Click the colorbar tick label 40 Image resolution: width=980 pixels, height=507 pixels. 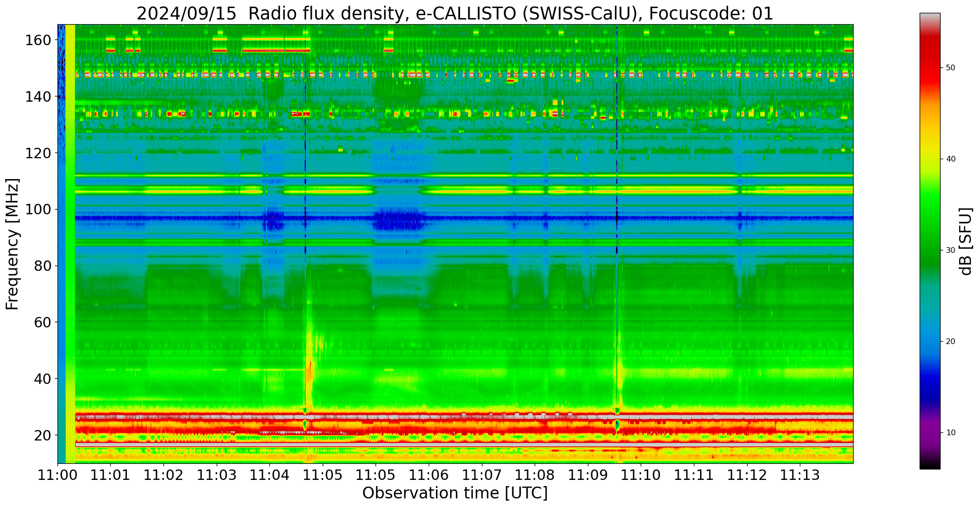coord(951,159)
